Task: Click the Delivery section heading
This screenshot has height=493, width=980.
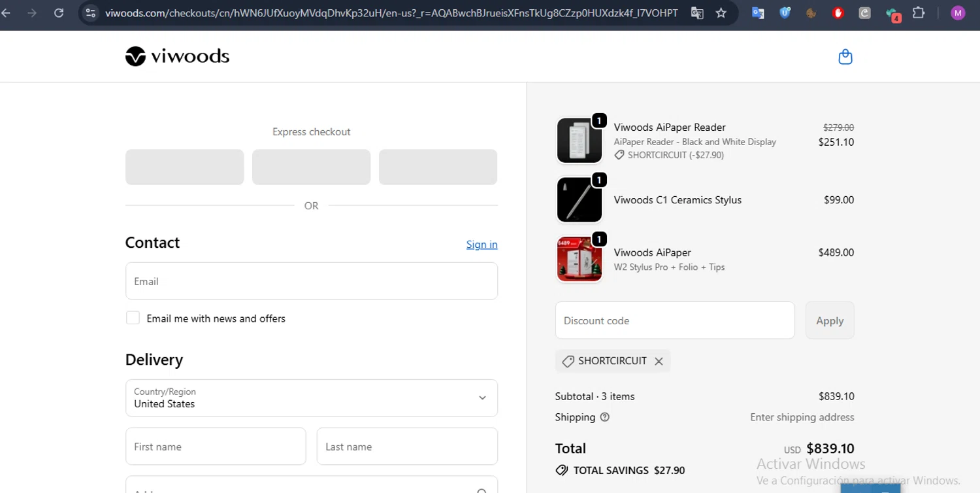Action: coord(154,360)
